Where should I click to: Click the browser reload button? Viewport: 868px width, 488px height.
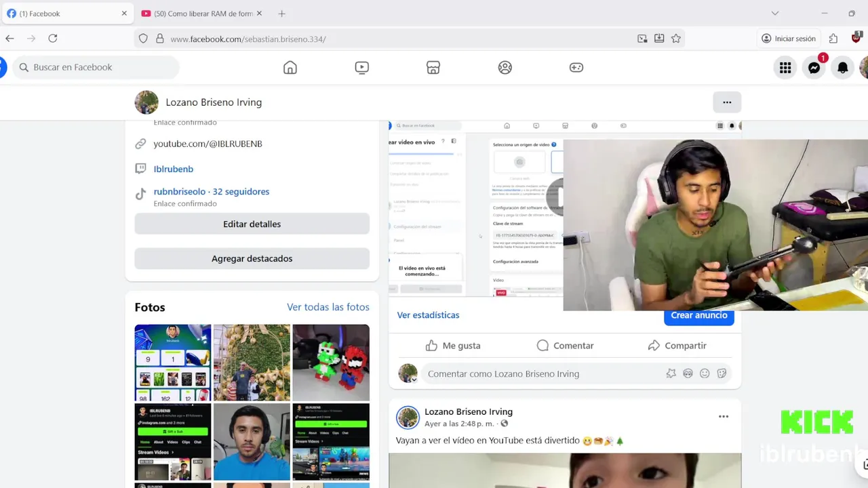pyautogui.click(x=53, y=39)
